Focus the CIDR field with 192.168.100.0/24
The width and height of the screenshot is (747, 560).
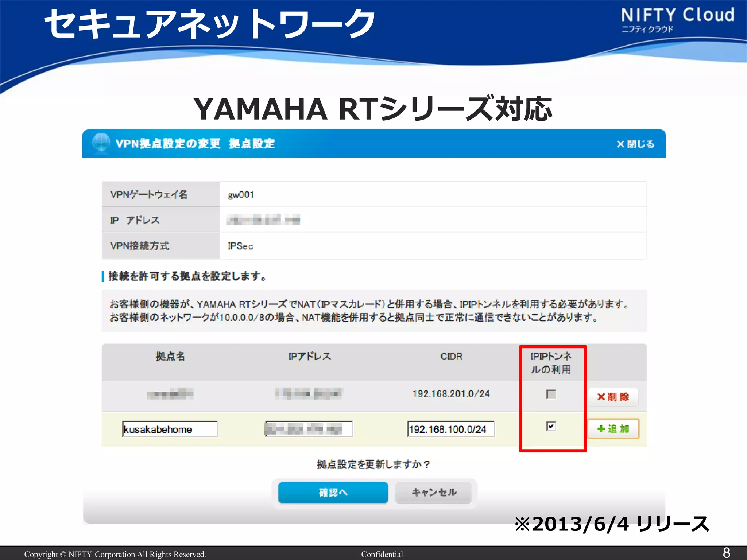[451, 429]
